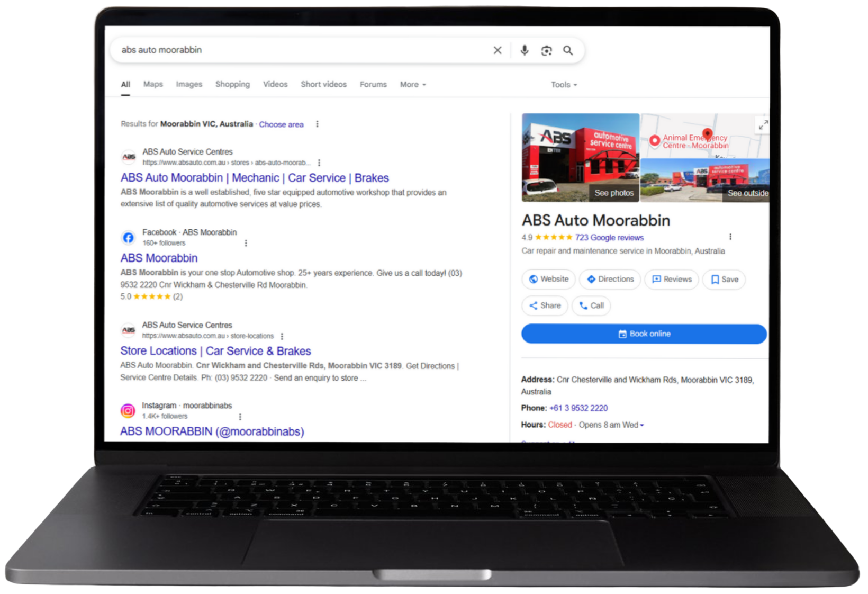Open the Tools dropdown

click(x=564, y=85)
